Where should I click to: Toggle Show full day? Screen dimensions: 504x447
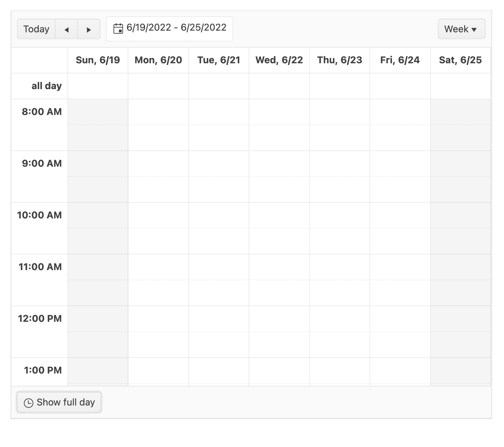pos(59,402)
